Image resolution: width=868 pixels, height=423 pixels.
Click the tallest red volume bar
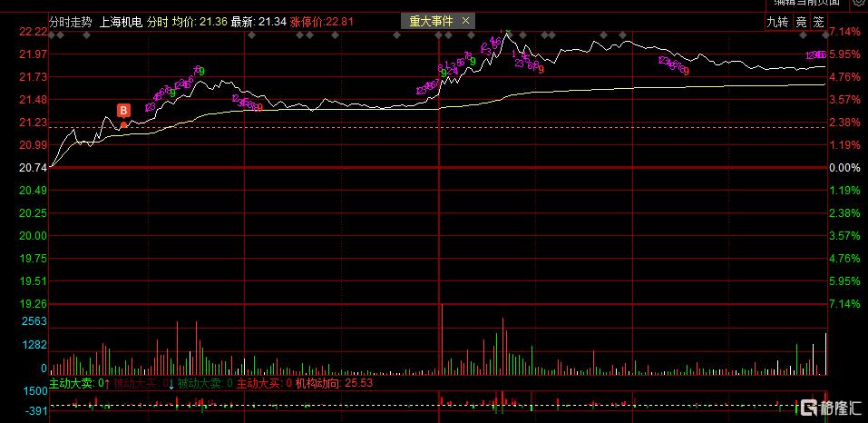coord(443,339)
